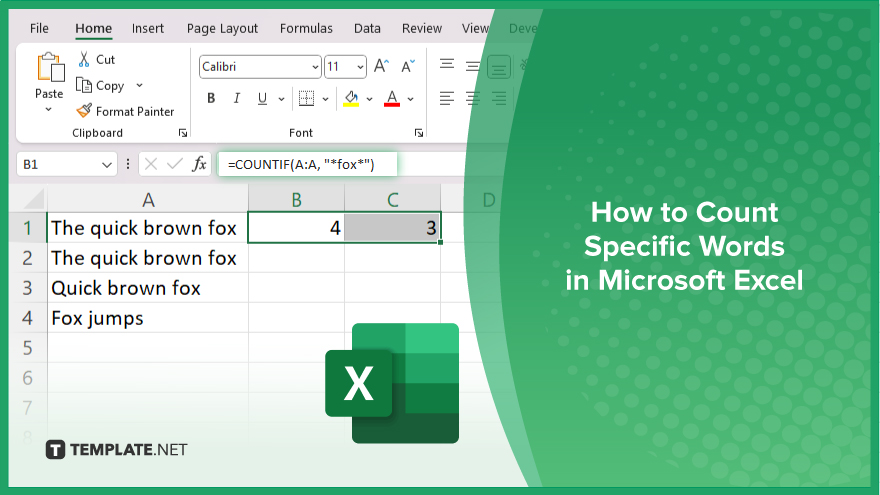880x495 pixels.
Task: Select column A header
Action: pos(148,199)
